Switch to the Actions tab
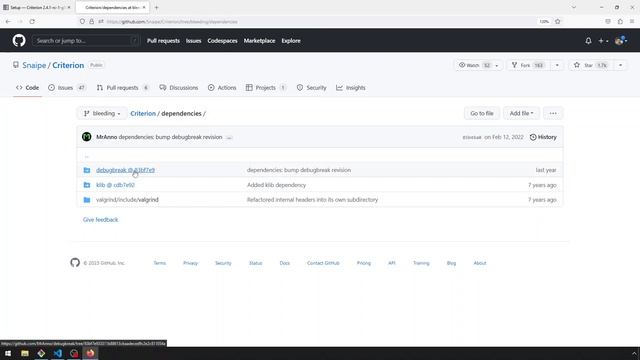This screenshot has height=360, width=640. [222, 88]
